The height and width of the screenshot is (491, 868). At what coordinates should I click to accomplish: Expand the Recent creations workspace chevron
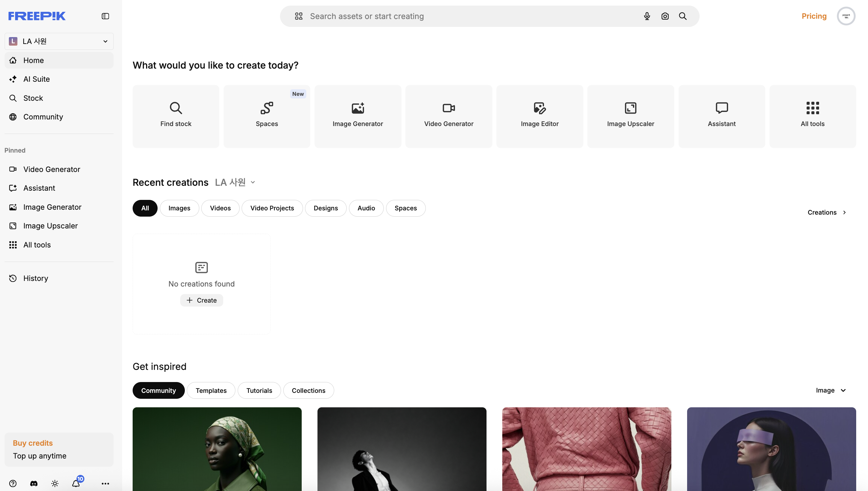tap(253, 182)
